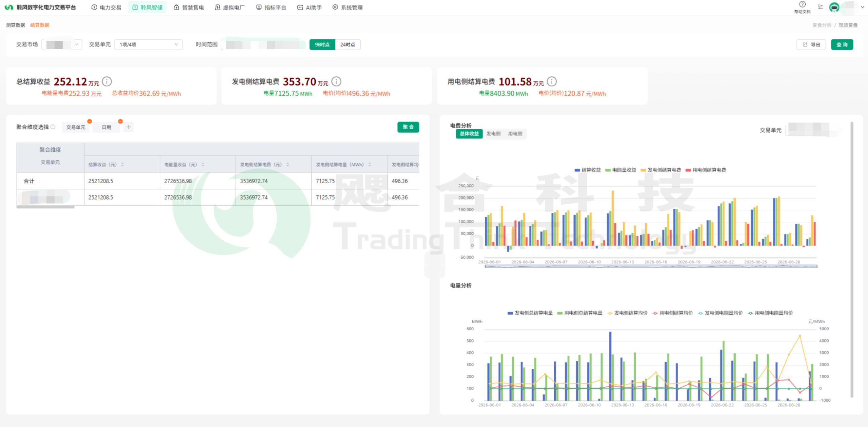Click the fee chart data zoom slider
868x427 pixels.
click(651, 266)
